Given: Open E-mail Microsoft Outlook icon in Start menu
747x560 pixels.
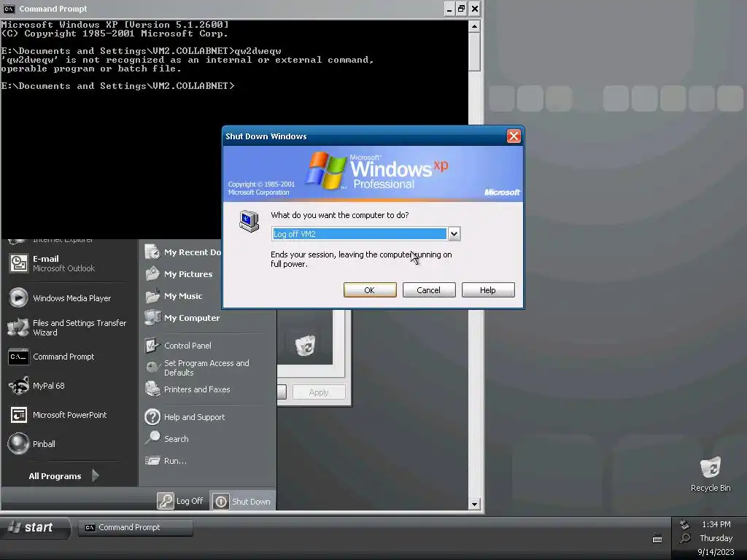Looking at the screenshot, I should [x=19, y=263].
